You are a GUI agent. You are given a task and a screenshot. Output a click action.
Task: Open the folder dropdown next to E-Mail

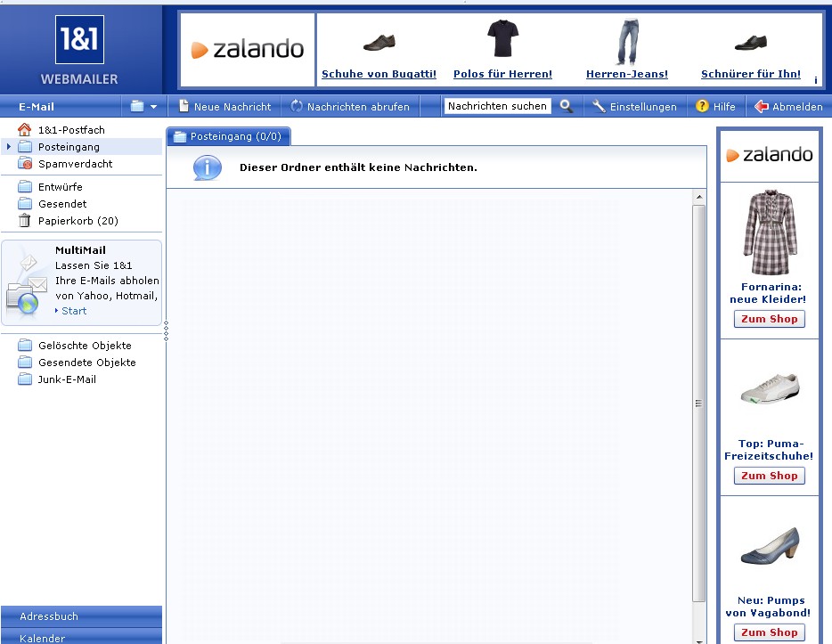(x=154, y=107)
